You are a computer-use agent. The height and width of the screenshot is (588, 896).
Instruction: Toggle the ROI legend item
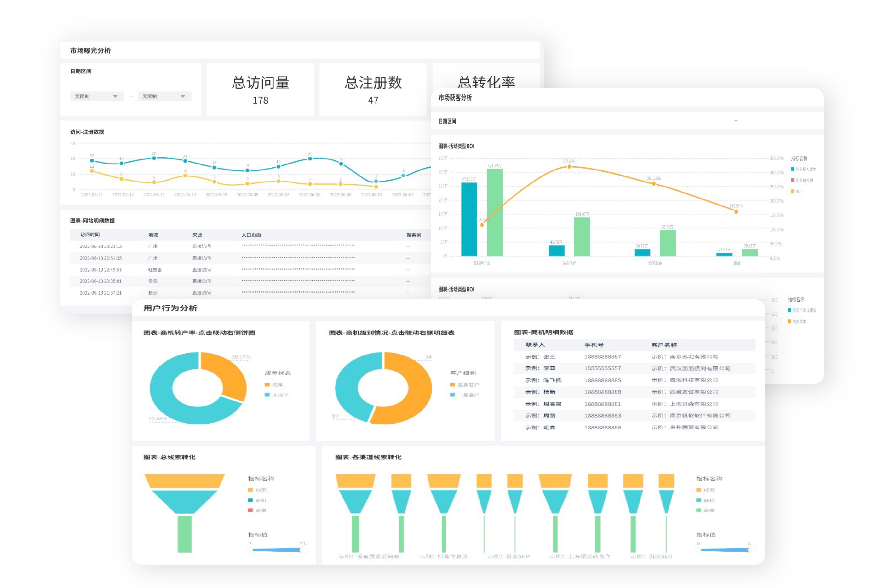(x=797, y=192)
